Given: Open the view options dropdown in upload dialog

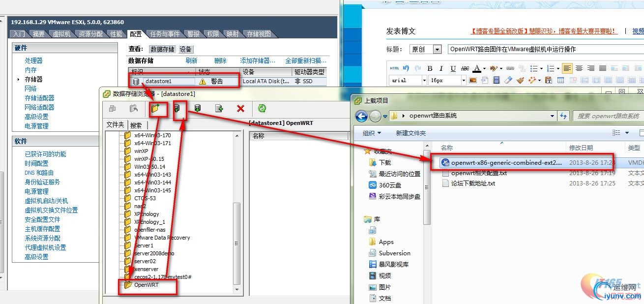Looking at the screenshot, I should [627, 133].
